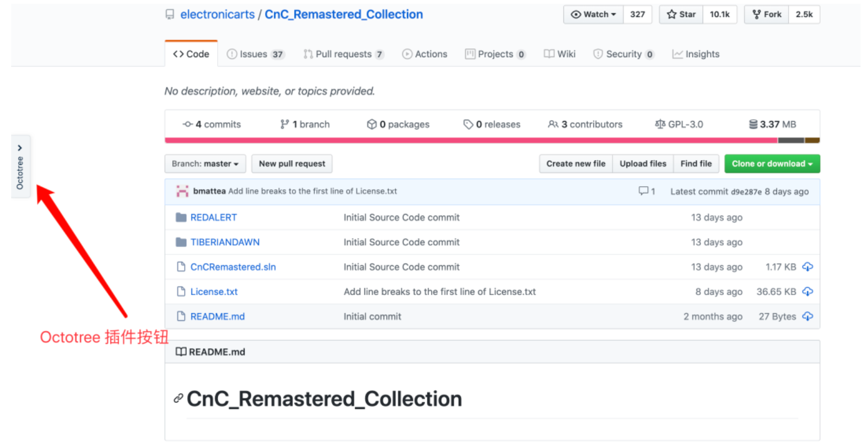Click the README.md file row icon
This screenshot has width=868, height=444.
(181, 316)
